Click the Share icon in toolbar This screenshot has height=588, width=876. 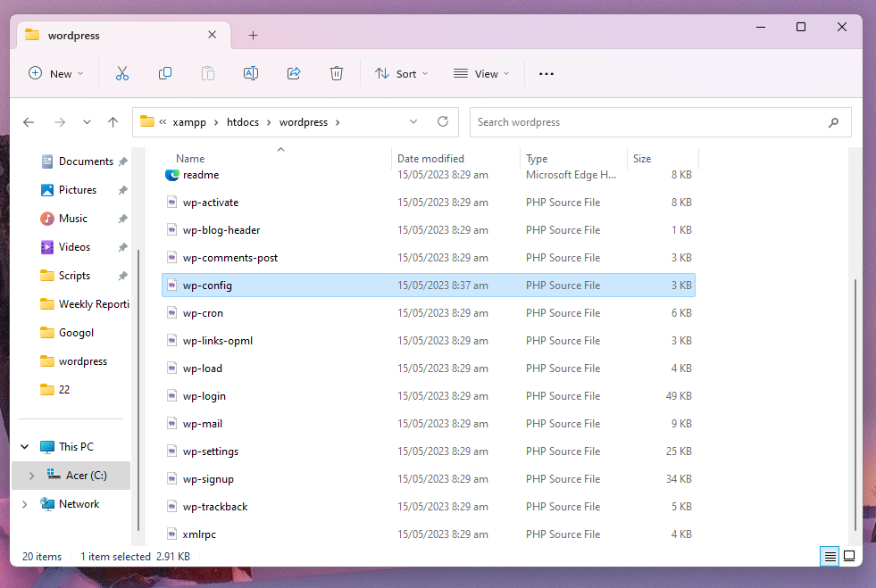[x=294, y=74]
